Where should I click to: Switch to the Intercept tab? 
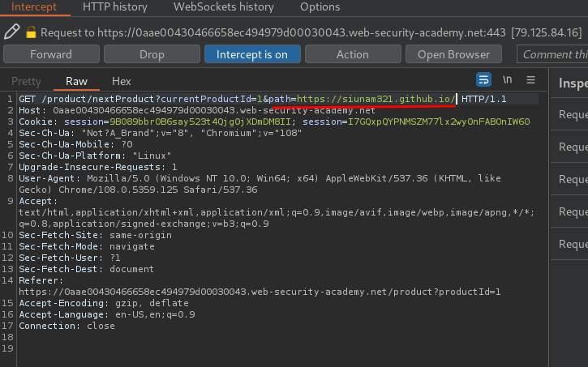coord(34,6)
